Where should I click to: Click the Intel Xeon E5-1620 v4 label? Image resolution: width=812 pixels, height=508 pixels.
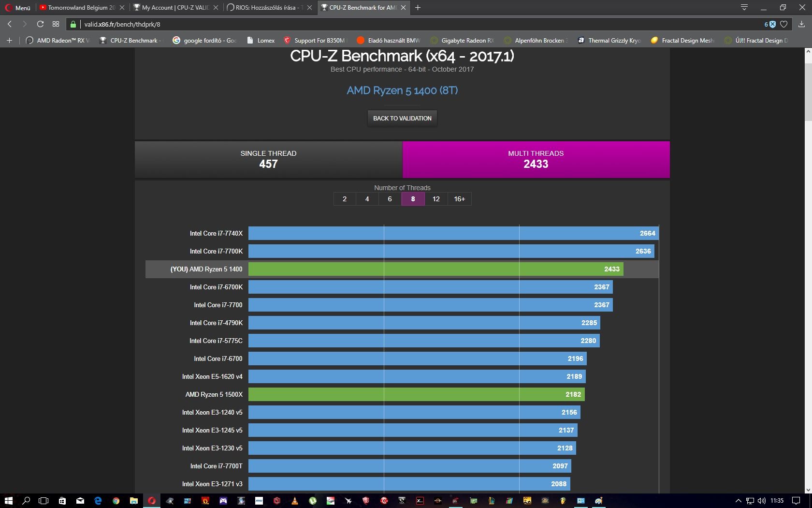point(212,376)
